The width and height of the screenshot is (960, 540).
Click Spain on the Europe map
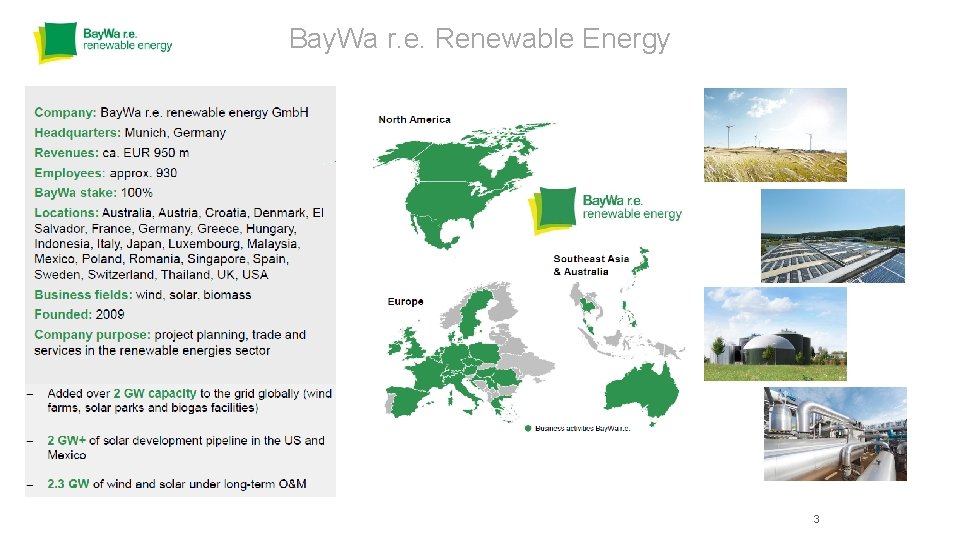[407, 400]
